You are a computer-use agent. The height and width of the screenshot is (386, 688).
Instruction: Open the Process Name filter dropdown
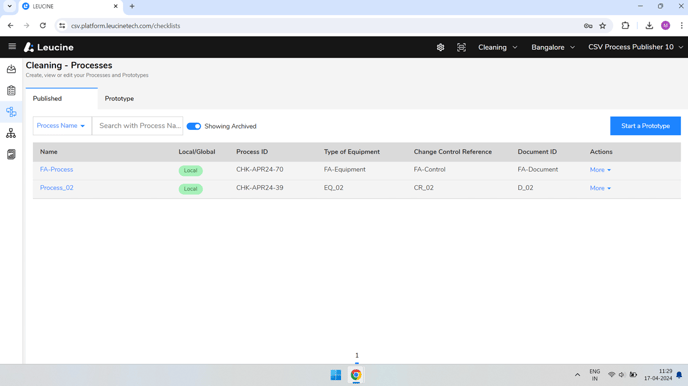pyautogui.click(x=62, y=126)
